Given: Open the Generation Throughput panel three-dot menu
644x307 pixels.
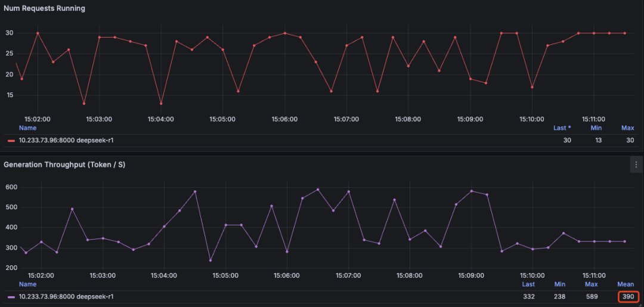Looking at the screenshot, I should 636,165.
